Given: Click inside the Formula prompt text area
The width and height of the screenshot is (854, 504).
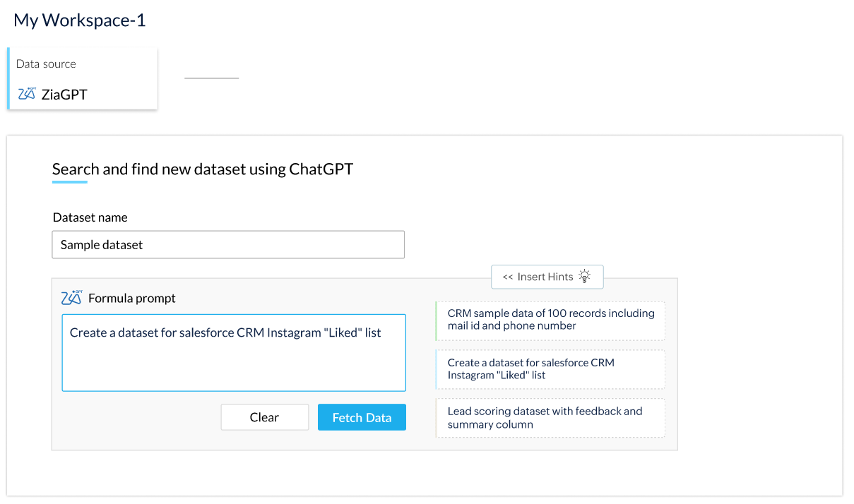Looking at the screenshot, I should (x=234, y=360).
